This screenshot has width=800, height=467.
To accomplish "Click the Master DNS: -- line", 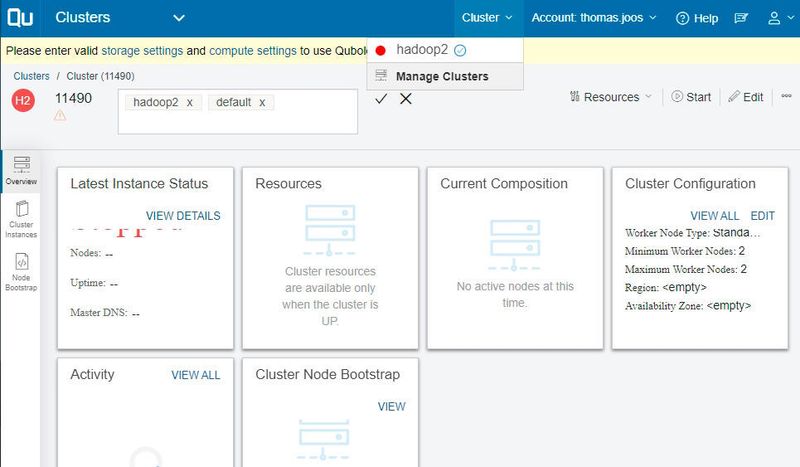I will [x=105, y=312].
